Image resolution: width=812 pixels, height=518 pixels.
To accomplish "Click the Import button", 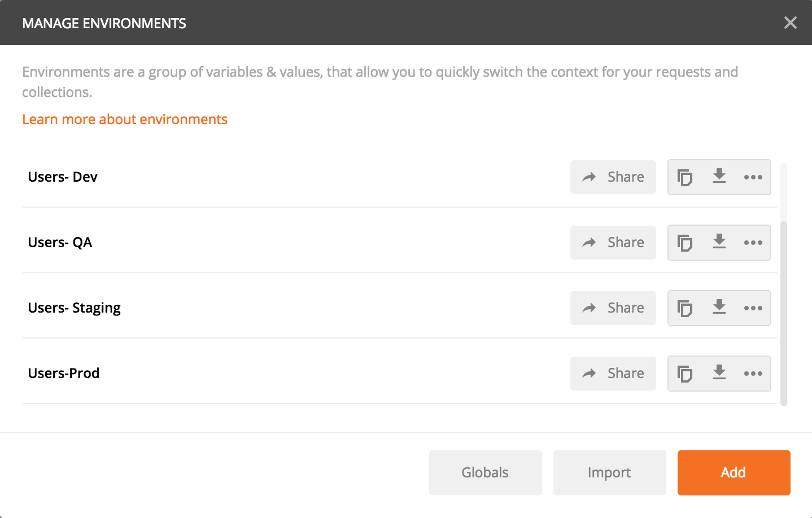I will pos(610,473).
